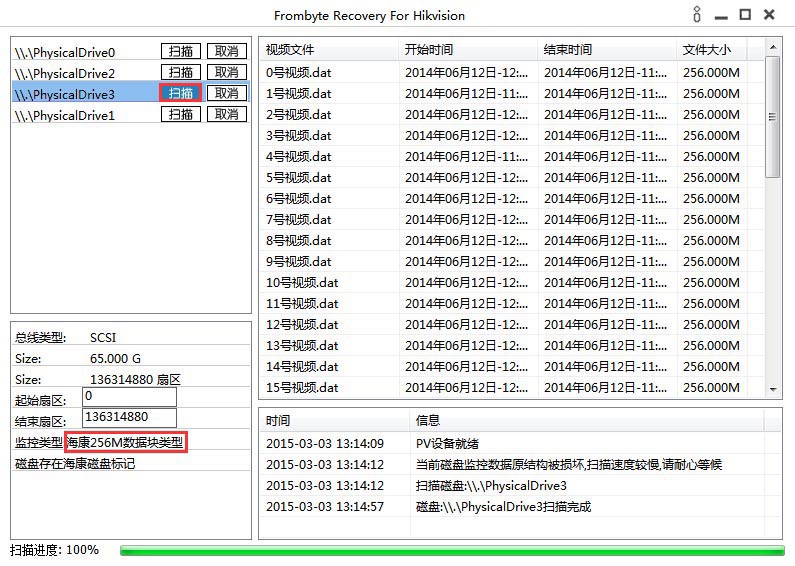The height and width of the screenshot is (566, 795).
Task: Click the 256.000M size of 0号视频.dat
Action: [711, 73]
